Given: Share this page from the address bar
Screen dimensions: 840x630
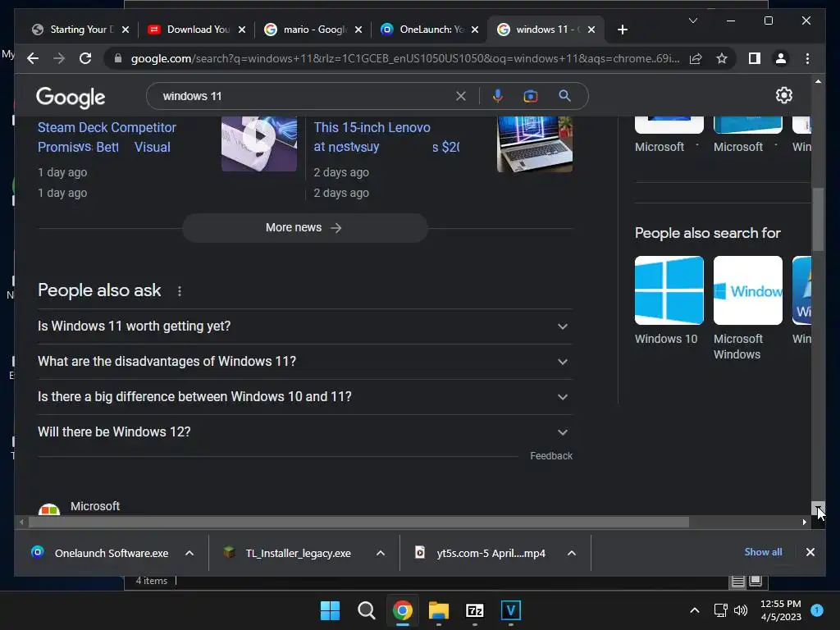Looking at the screenshot, I should 696,58.
